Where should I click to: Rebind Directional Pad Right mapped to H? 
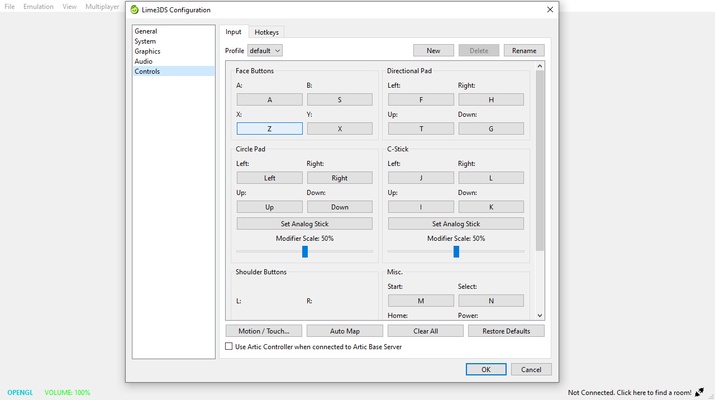pos(491,99)
